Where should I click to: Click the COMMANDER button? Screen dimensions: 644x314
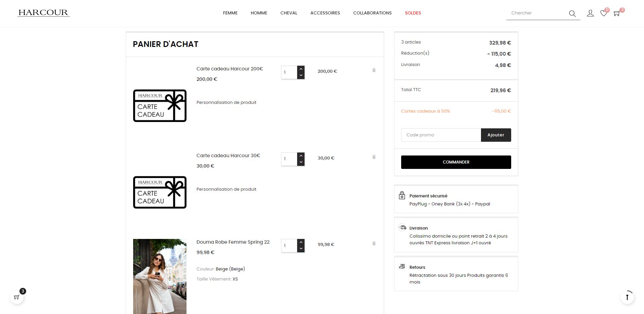(x=456, y=162)
